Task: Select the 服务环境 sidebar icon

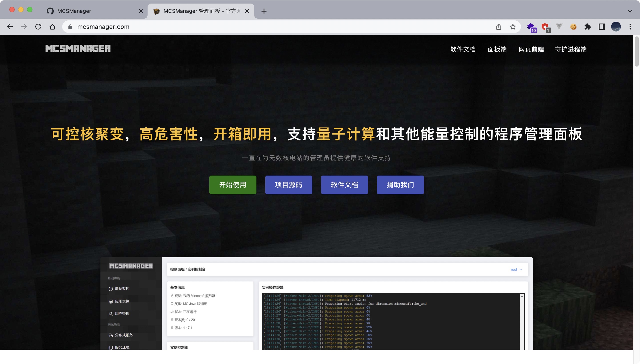Action: (111, 347)
